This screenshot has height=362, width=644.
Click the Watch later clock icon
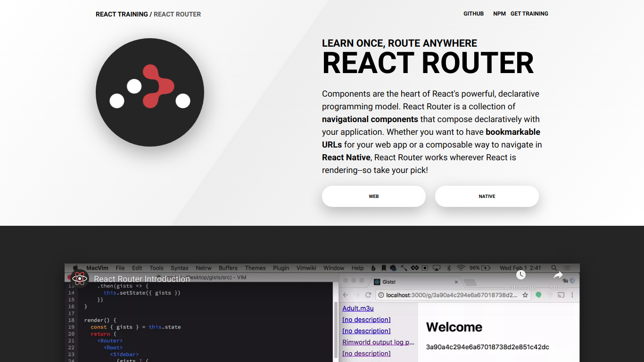point(520,275)
